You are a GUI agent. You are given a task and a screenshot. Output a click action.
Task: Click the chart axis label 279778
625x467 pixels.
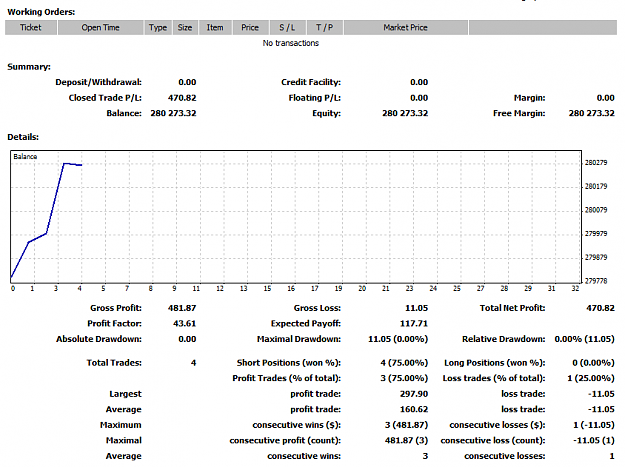[596, 281]
